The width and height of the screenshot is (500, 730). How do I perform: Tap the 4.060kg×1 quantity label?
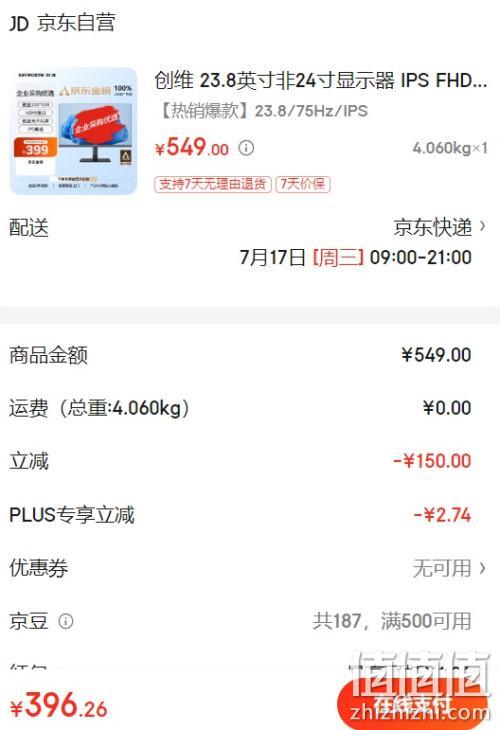(x=450, y=148)
